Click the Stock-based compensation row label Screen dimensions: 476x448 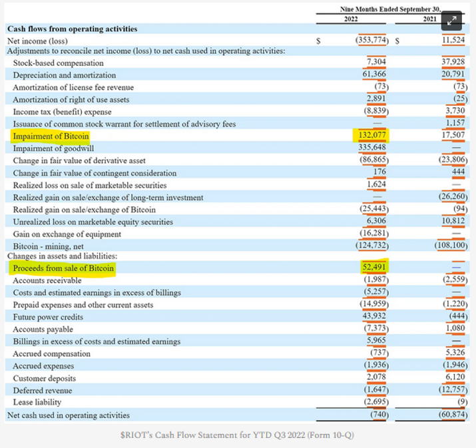(x=58, y=63)
